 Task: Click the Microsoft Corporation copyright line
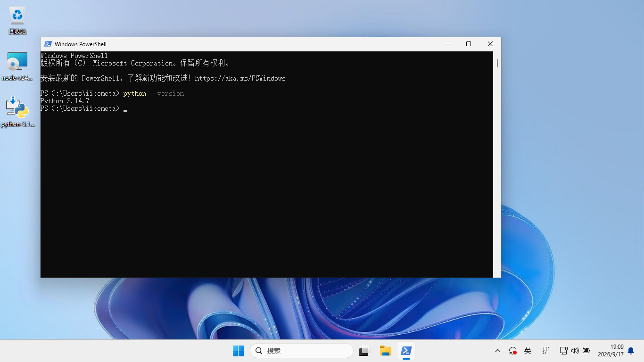[135, 63]
